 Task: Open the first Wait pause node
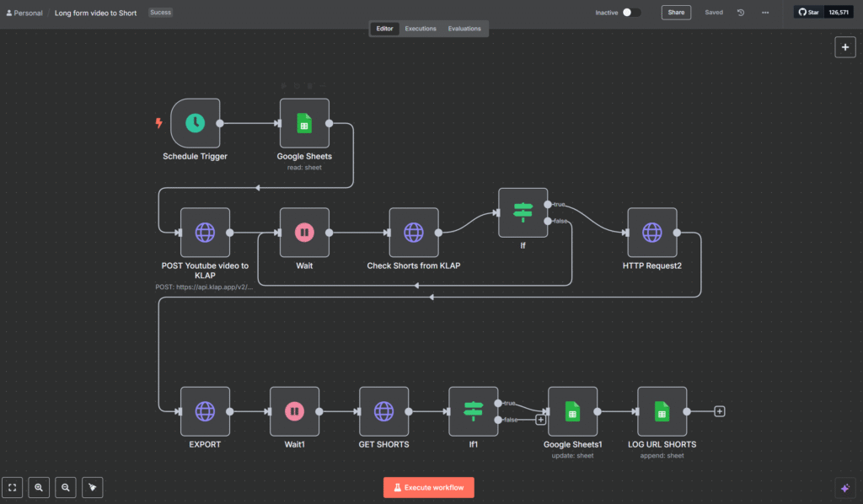click(x=304, y=233)
